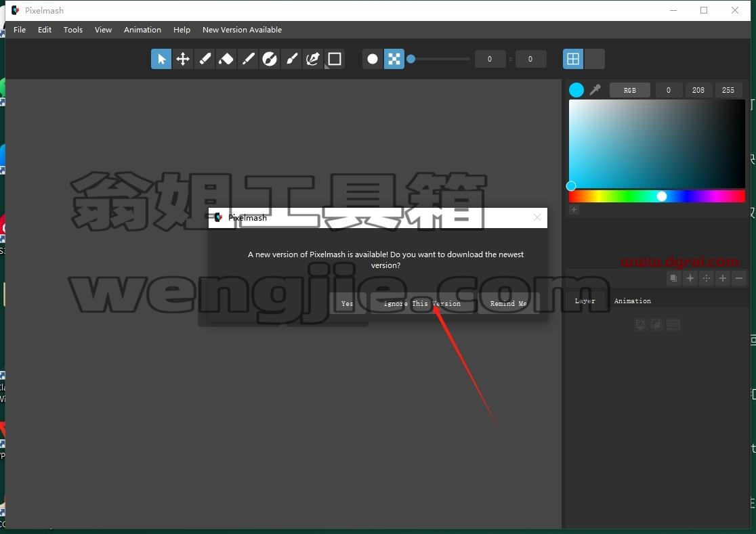This screenshot has height=534, width=756.
Task: Click the rainbow hue slider
Action: (x=657, y=196)
